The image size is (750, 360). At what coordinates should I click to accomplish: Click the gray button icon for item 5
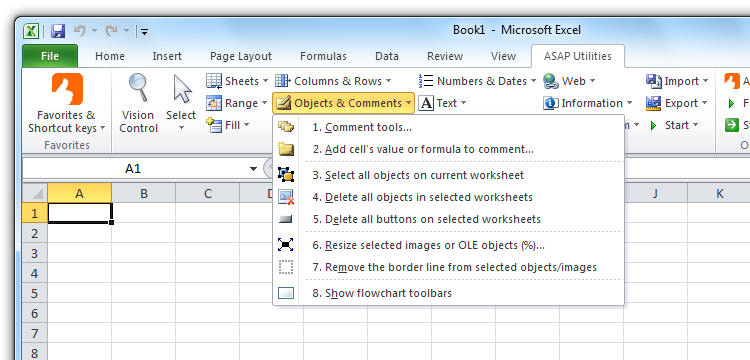coord(286,219)
